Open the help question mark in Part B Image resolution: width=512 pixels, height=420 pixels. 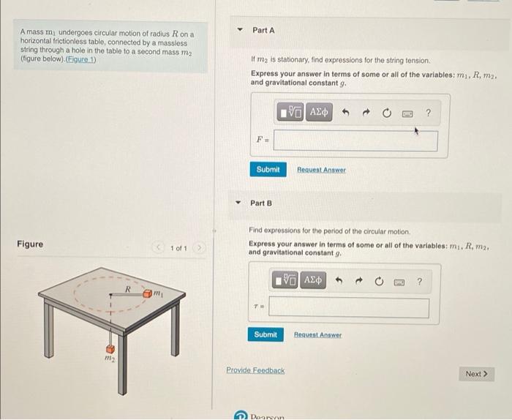click(420, 281)
